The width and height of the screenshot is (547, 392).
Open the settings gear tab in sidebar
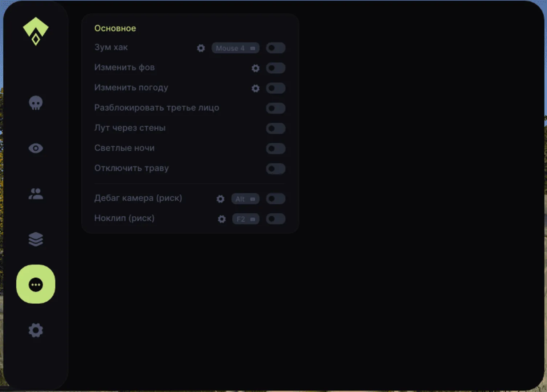[36, 330]
